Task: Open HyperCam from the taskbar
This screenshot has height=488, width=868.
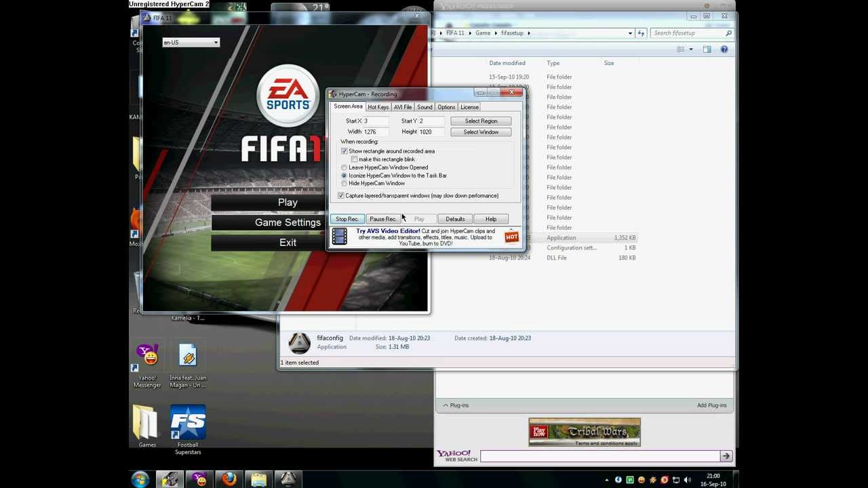Action: (x=170, y=479)
